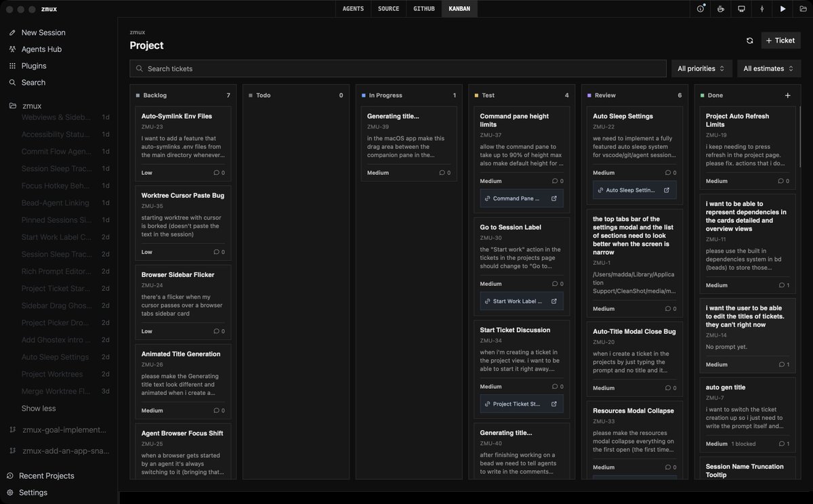Screen dimensions: 813x504
Task: Open the ZMU-14 edit titles ticket card
Action: click(x=748, y=335)
